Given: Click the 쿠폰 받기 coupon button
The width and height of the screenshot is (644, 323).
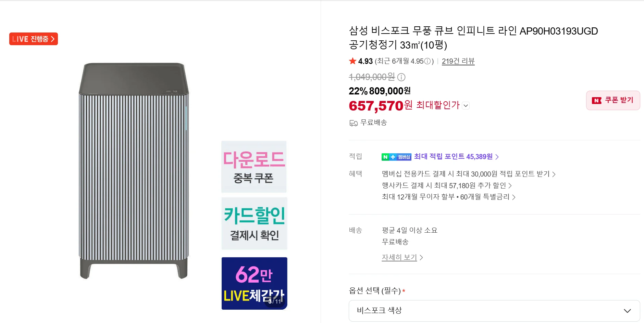Looking at the screenshot, I should pos(613,100).
